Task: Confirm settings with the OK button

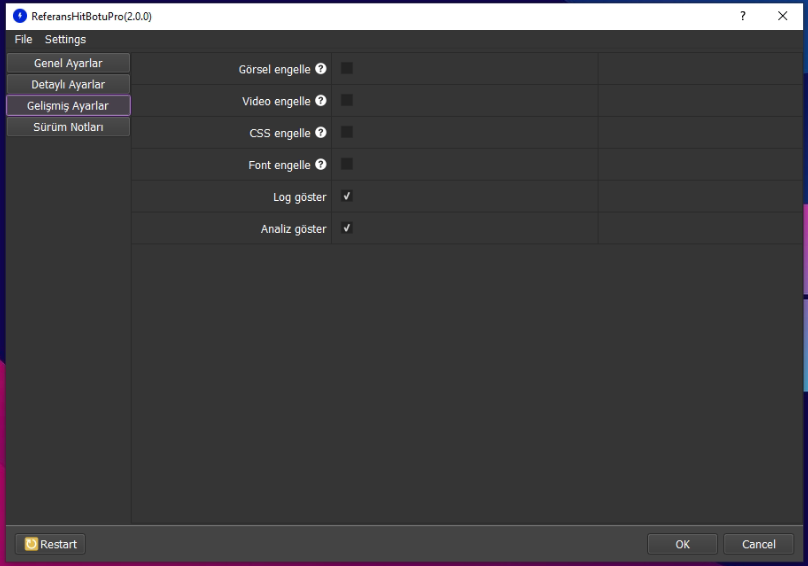Action: click(x=682, y=544)
